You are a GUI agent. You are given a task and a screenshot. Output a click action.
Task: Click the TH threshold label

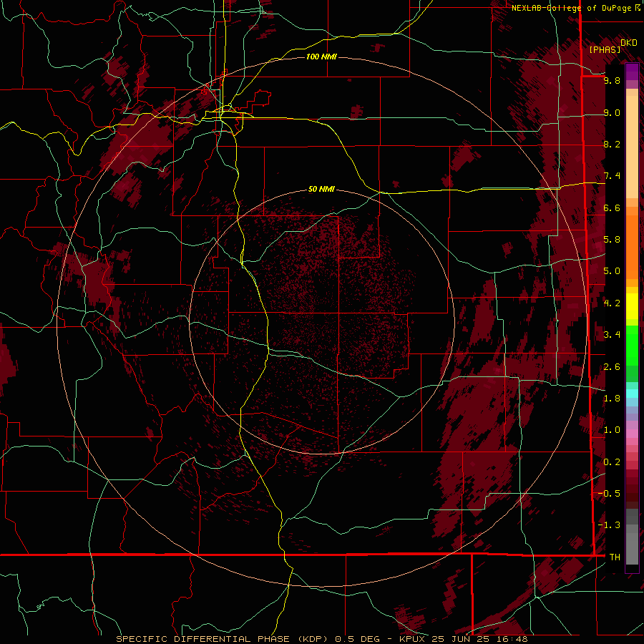[x=615, y=557]
